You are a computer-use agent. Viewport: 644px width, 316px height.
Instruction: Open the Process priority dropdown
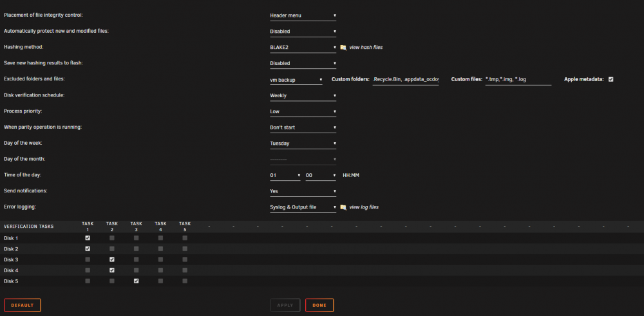pos(303,111)
